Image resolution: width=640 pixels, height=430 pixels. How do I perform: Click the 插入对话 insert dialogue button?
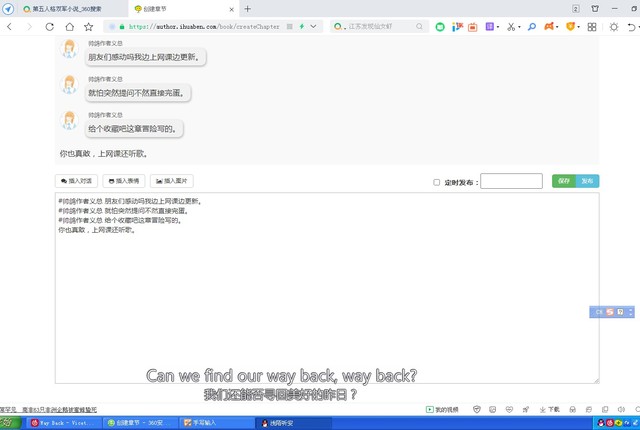click(x=76, y=181)
